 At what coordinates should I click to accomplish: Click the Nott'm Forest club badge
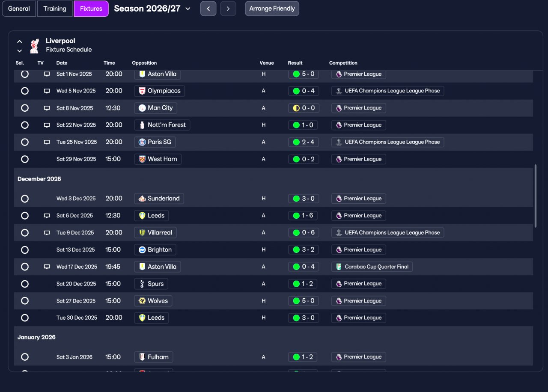click(x=142, y=125)
